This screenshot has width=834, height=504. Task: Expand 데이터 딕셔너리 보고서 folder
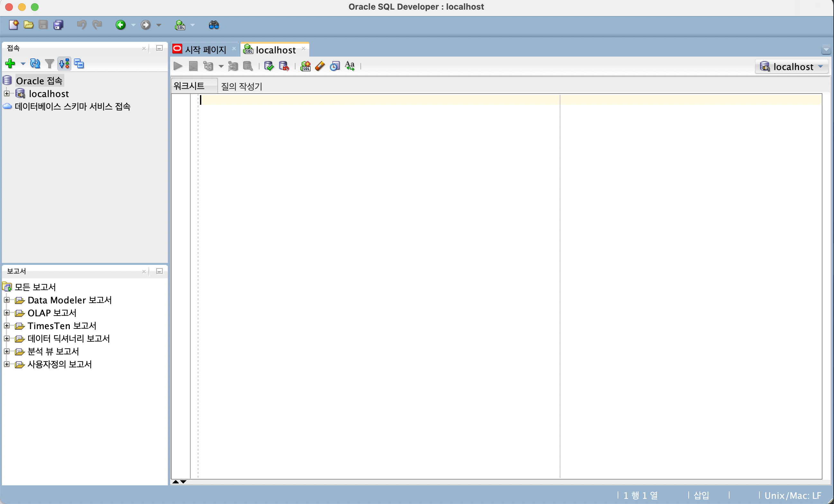pyautogui.click(x=6, y=338)
